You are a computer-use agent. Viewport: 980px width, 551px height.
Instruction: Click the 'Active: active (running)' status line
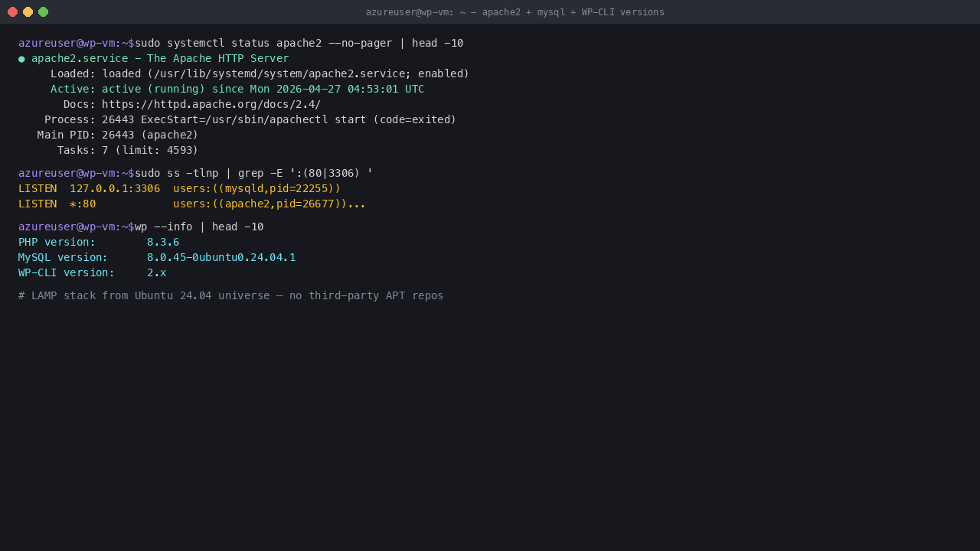click(237, 89)
